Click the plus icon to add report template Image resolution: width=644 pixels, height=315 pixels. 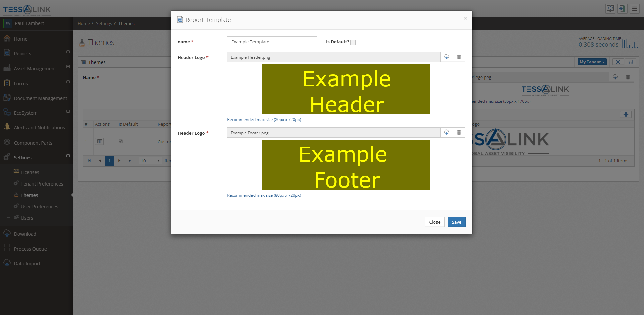pos(626,114)
